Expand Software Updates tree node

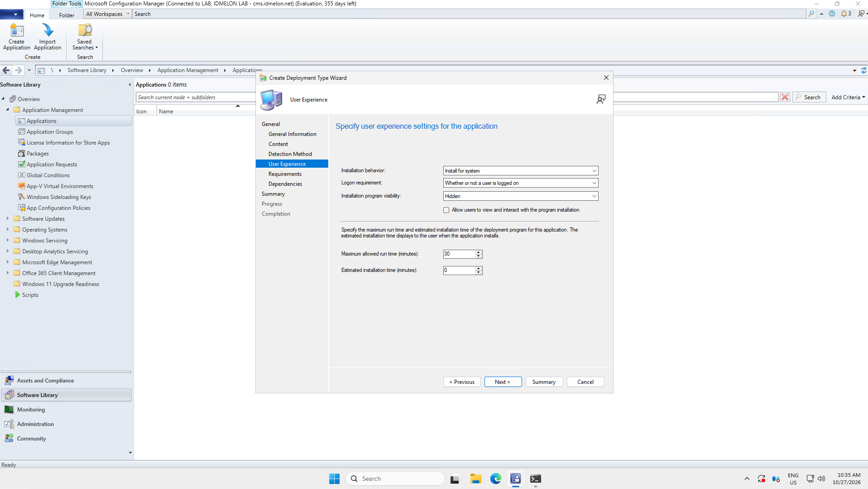coord(8,218)
